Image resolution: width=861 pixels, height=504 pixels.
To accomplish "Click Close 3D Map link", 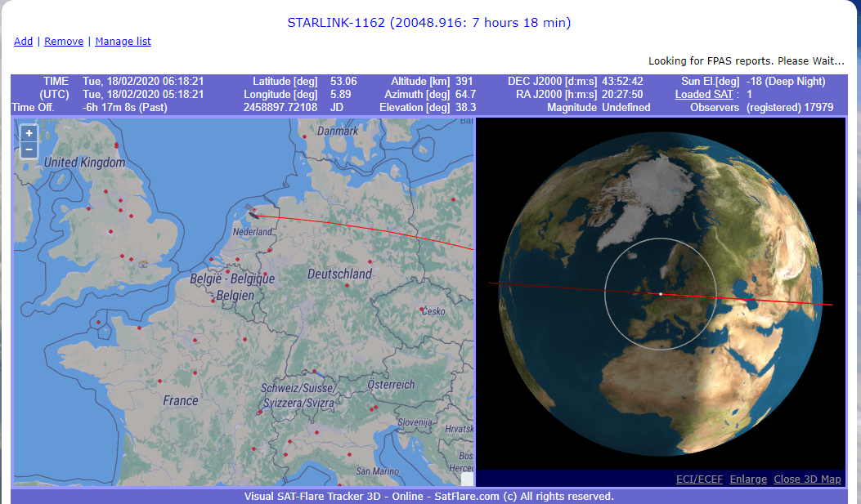I will click(807, 479).
